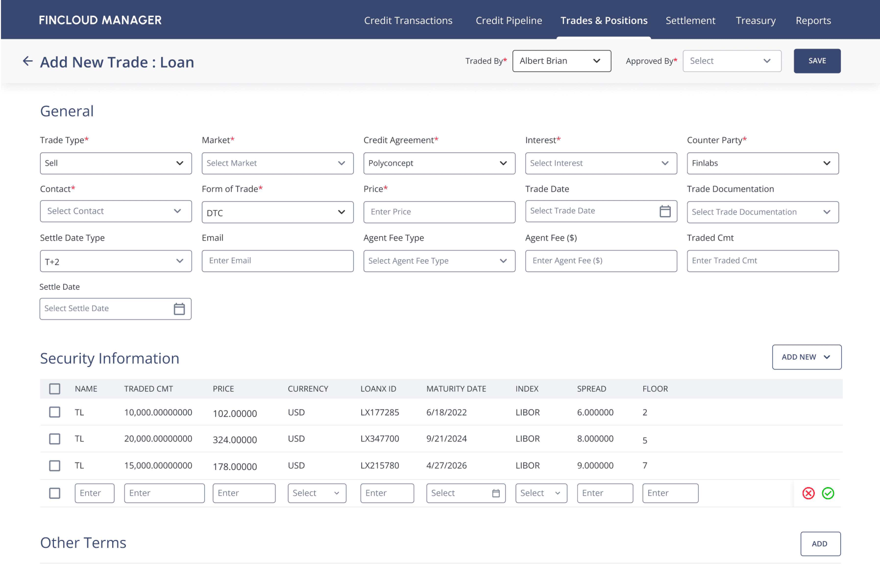Toggle the select-all checkbox in table header
The height and width of the screenshot is (588, 880).
click(55, 389)
